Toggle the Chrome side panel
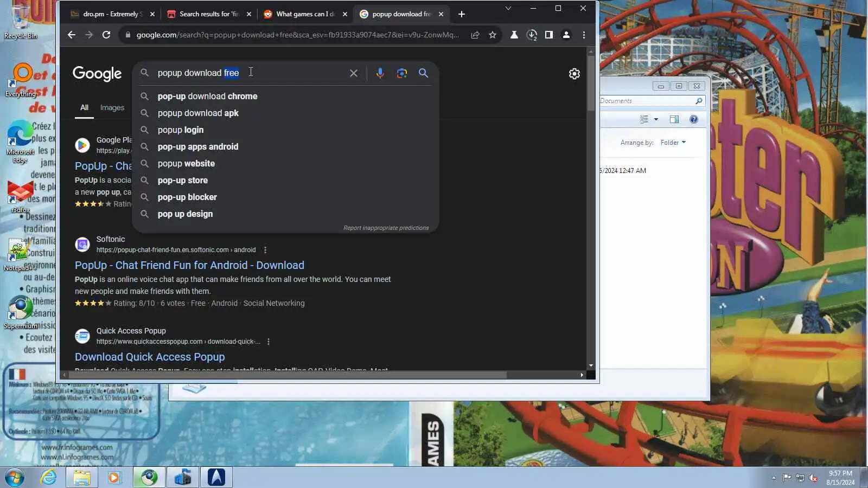 (x=549, y=35)
